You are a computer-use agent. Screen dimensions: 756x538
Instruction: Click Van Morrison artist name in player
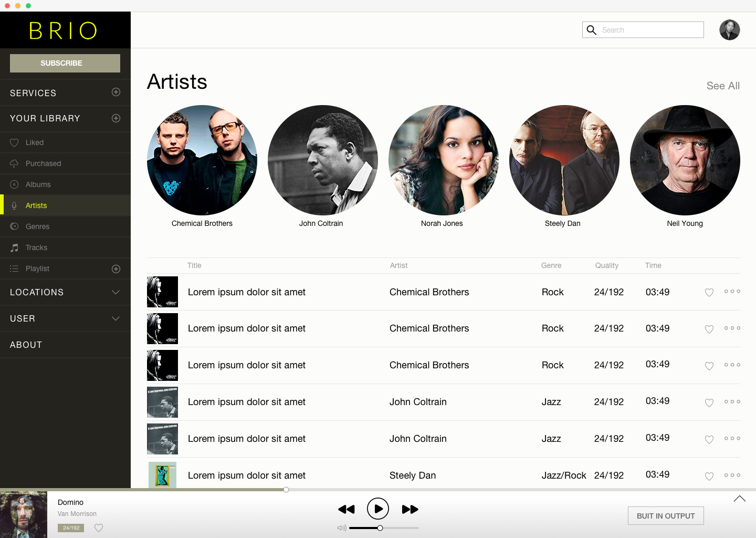click(77, 514)
